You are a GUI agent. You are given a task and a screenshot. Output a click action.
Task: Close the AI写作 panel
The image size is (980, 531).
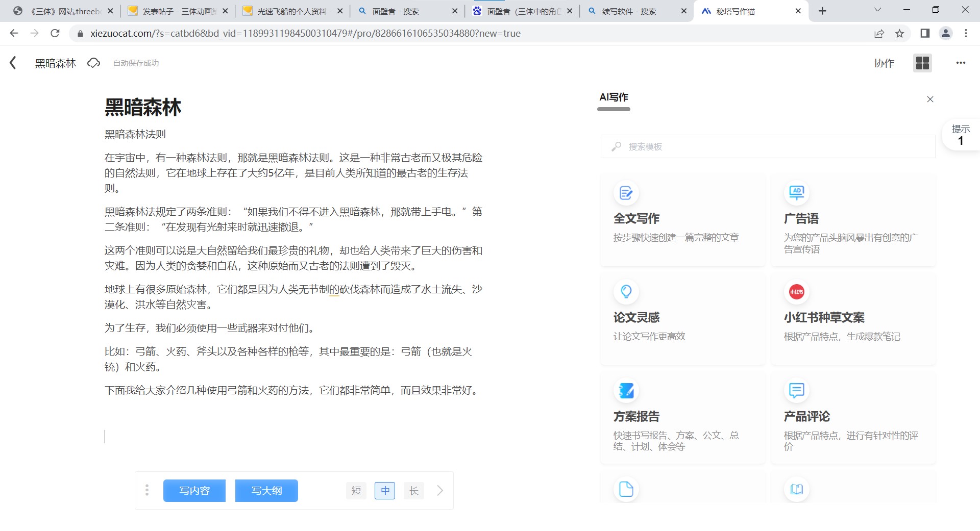point(930,99)
